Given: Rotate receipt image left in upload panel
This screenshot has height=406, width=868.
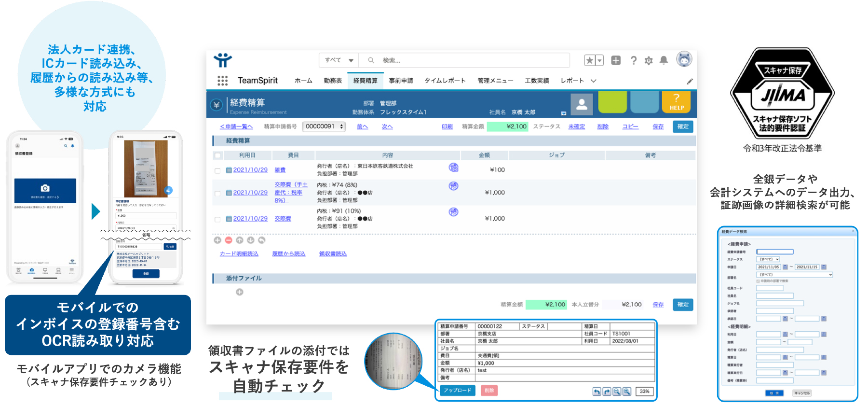Looking at the screenshot, I should [x=597, y=392].
